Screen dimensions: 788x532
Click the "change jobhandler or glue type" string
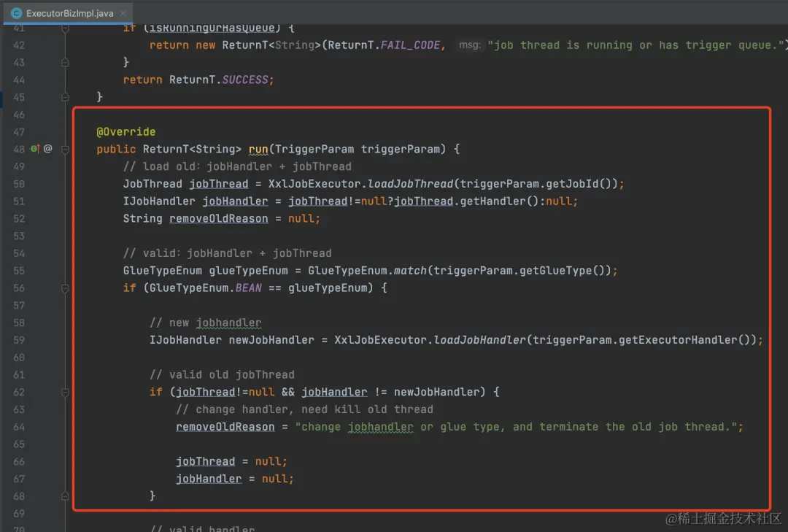pyautogui.click(x=515, y=427)
